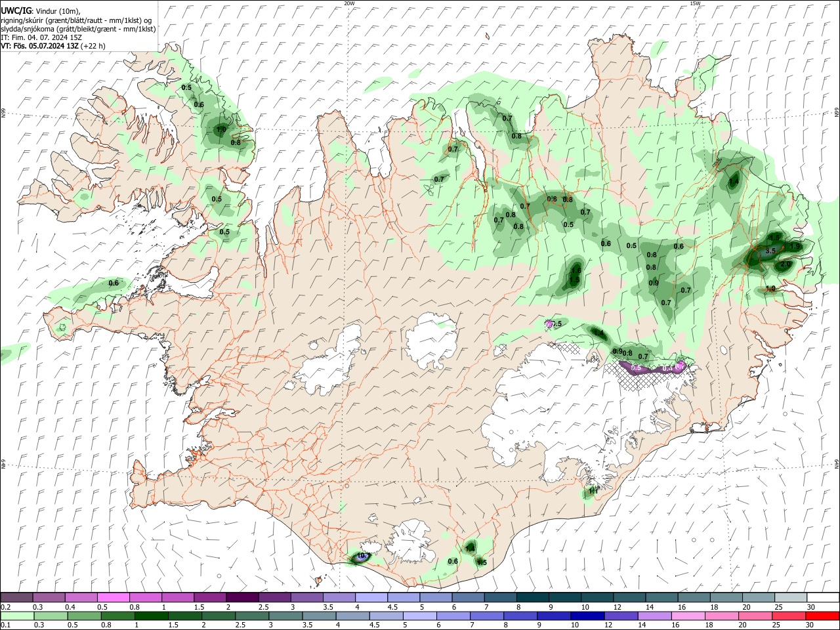840x630 pixels.
Task: Click the 'IT: Fim. 04. 07. 2024 15Z' line
Action: coord(41,37)
